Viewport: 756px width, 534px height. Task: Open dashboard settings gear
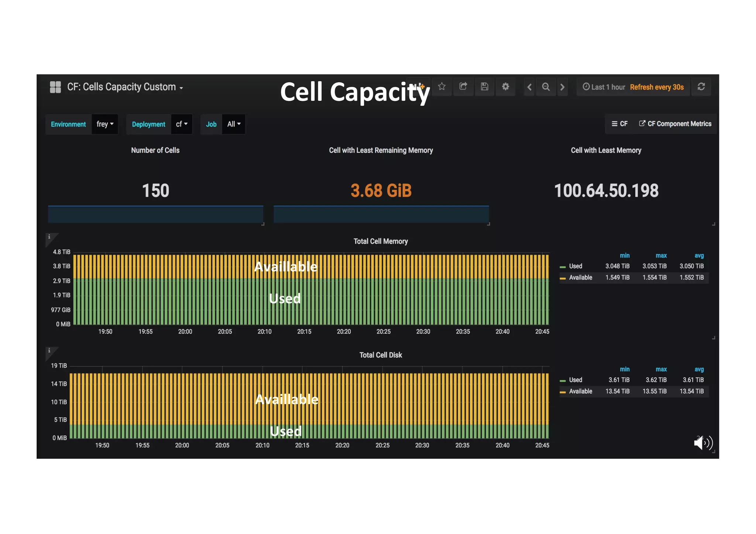[x=505, y=87]
